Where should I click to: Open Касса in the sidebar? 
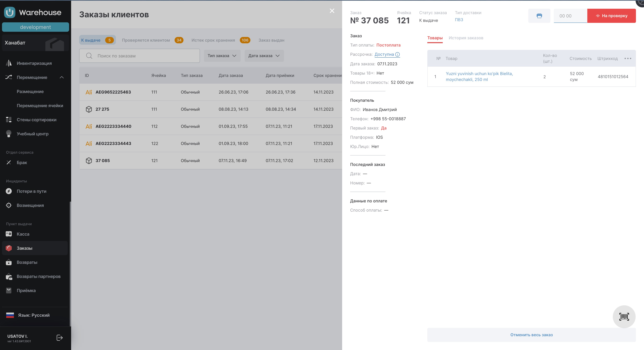(x=23, y=234)
